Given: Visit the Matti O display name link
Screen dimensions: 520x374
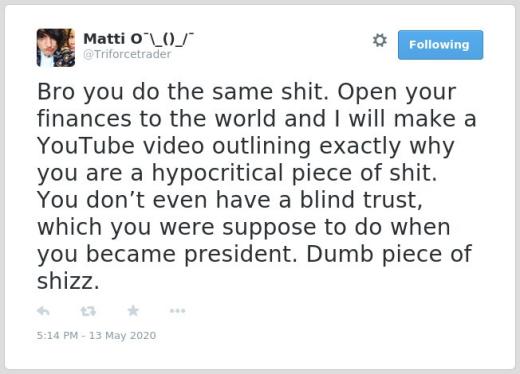Looking at the screenshot, I should tap(112, 39).
